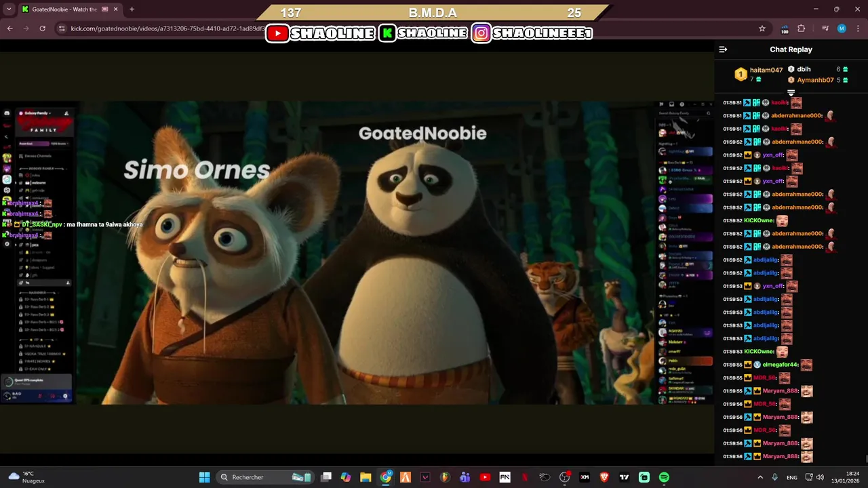Click the browser forward arrow

[26, 28]
